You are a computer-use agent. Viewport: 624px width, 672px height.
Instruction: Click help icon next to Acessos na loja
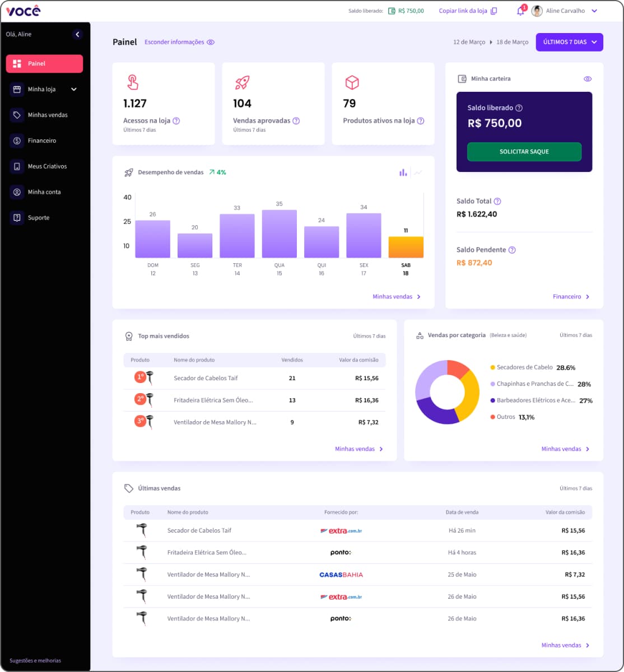[176, 121]
